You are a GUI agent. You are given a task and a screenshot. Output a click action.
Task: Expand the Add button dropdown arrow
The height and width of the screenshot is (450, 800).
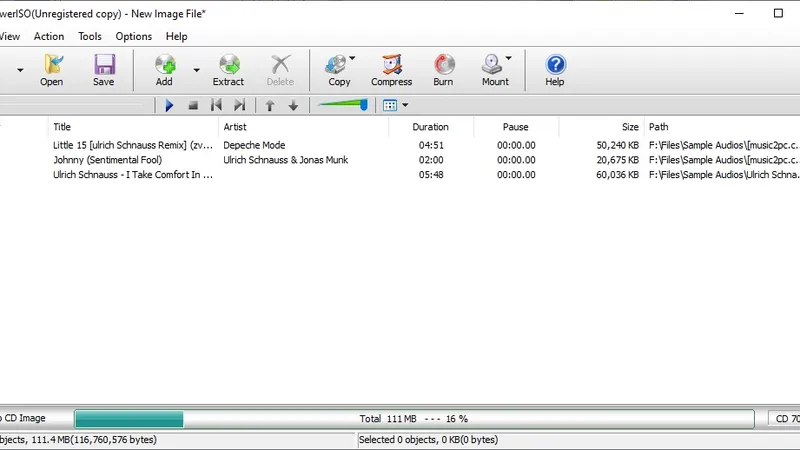click(196, 70)
